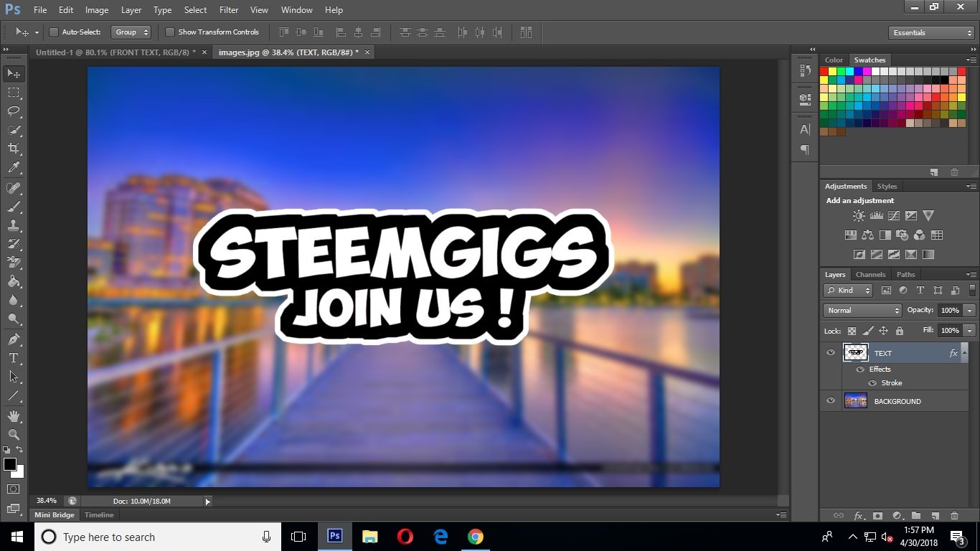Create a new layer group

916,516
